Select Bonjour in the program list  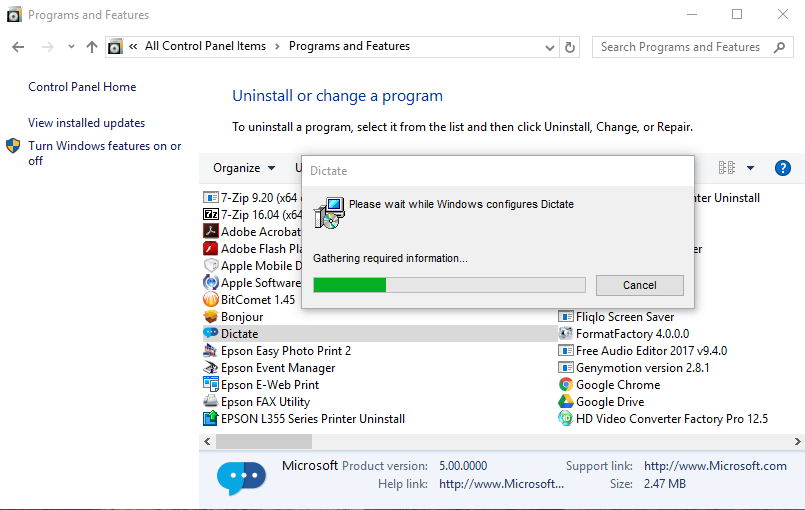click(242, 317)
